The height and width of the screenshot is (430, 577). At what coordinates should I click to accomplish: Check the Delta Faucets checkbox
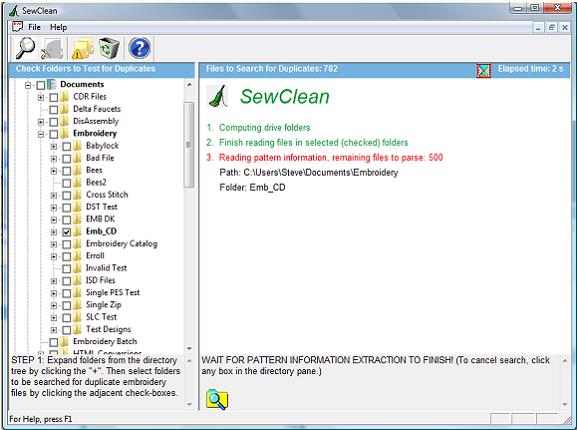click(54, 110)
